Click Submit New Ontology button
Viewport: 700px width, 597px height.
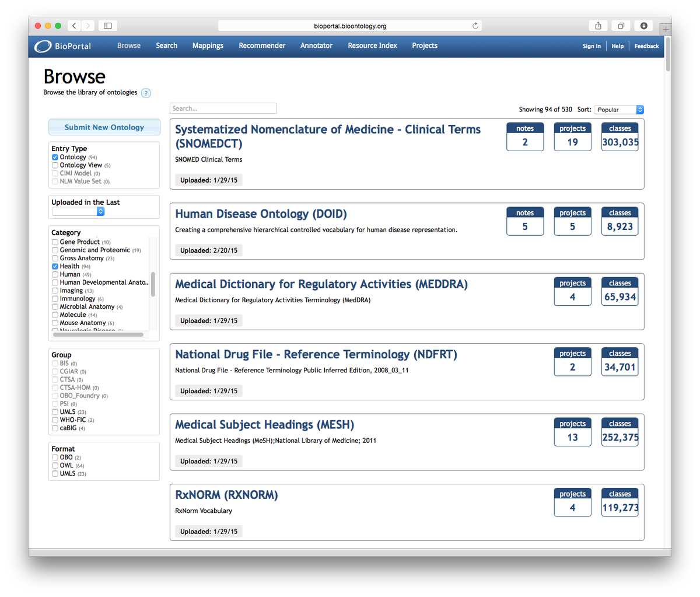104,127
